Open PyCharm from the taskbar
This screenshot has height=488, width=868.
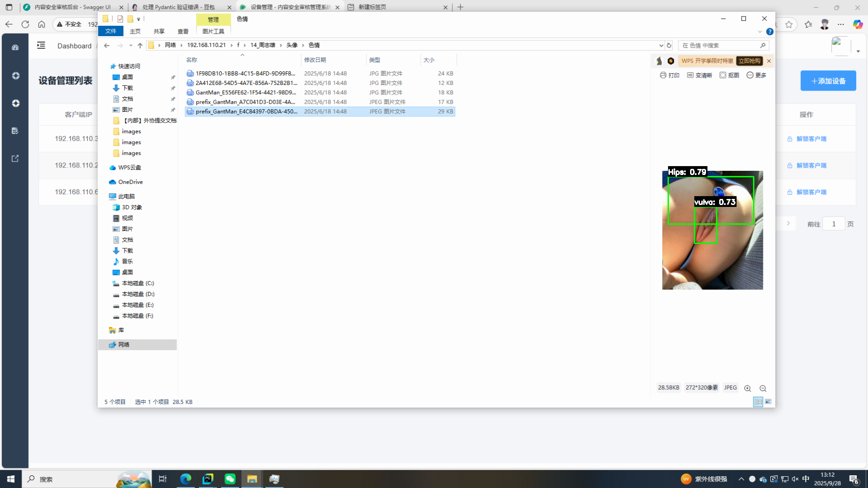[x=207, y=479]
